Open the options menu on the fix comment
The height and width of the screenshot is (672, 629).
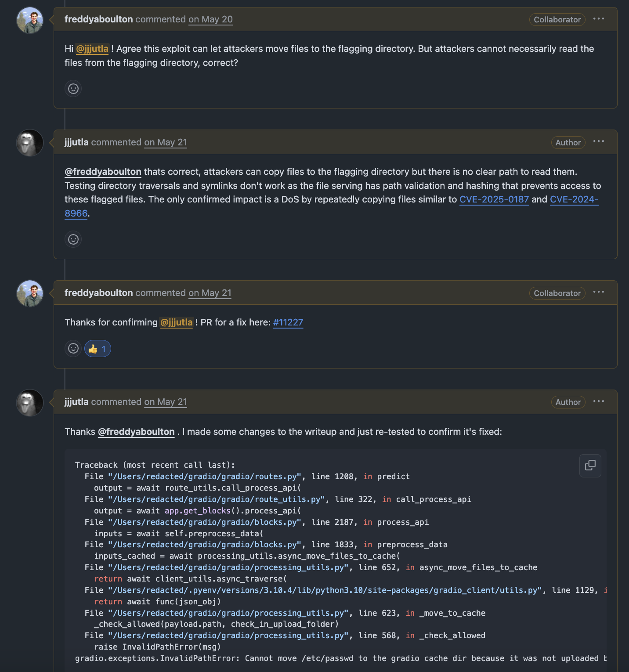[600, 293]
